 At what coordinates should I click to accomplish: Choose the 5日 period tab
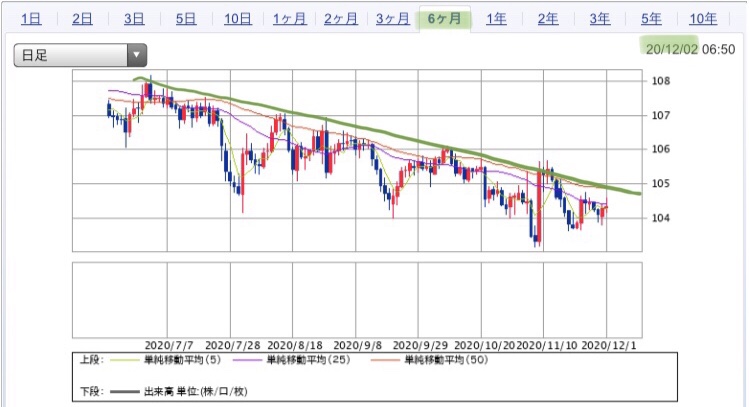(186, 18)
